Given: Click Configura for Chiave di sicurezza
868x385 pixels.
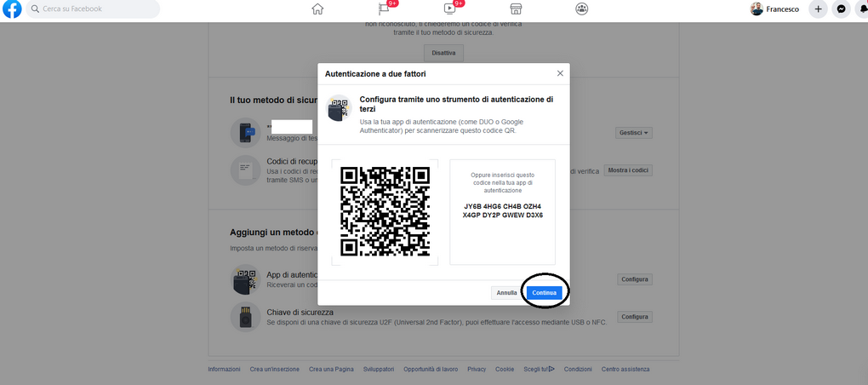Looking at the screenshot, I should tap(634, 317).
